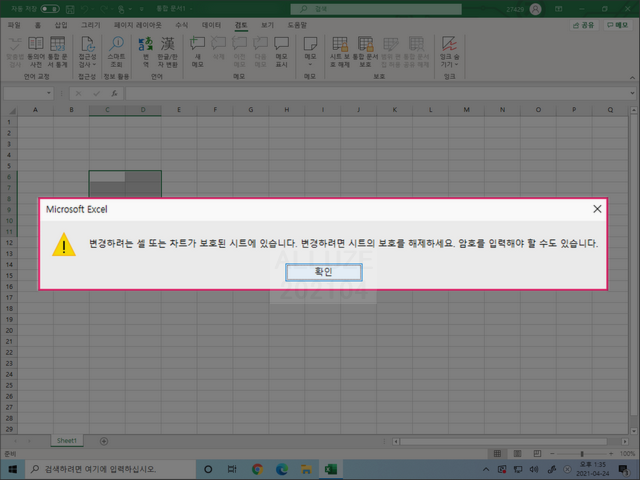Open the user account avatar icon
The image size is (640, 480).
[x=535, y=9]
